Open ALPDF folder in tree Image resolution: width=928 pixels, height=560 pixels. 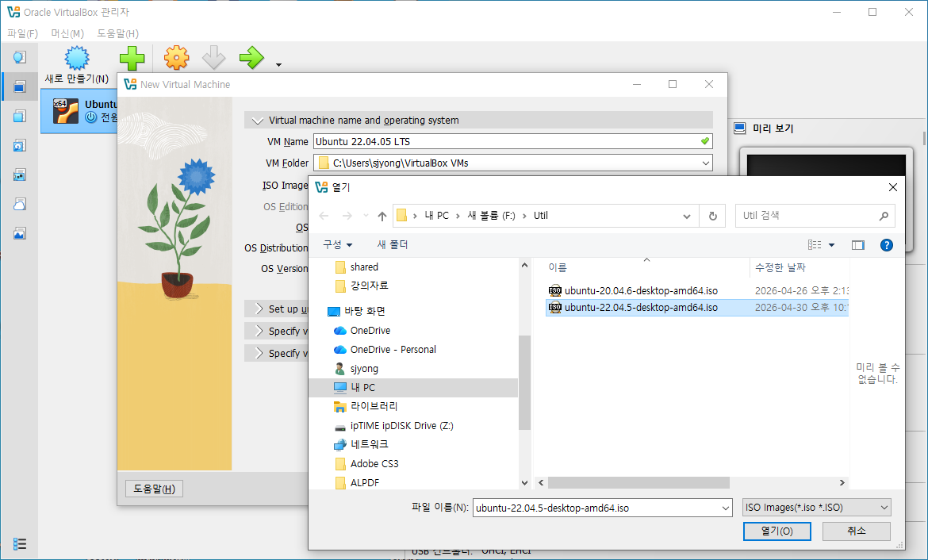(x=357, y=482)
